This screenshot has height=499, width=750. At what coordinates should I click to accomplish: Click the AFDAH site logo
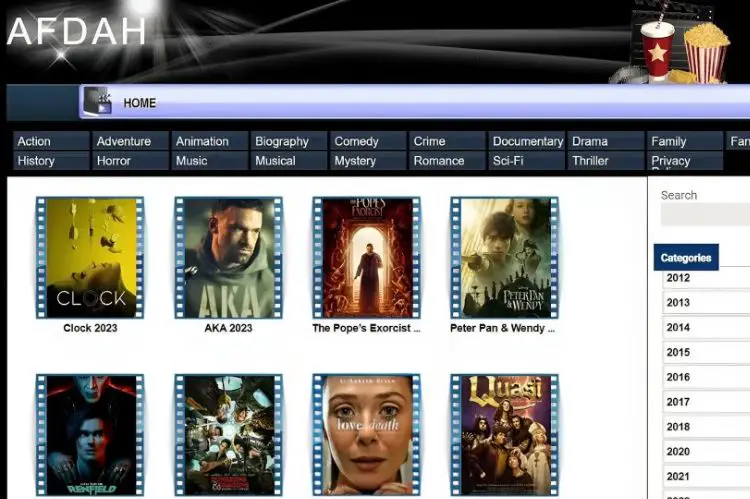(77, 32)
